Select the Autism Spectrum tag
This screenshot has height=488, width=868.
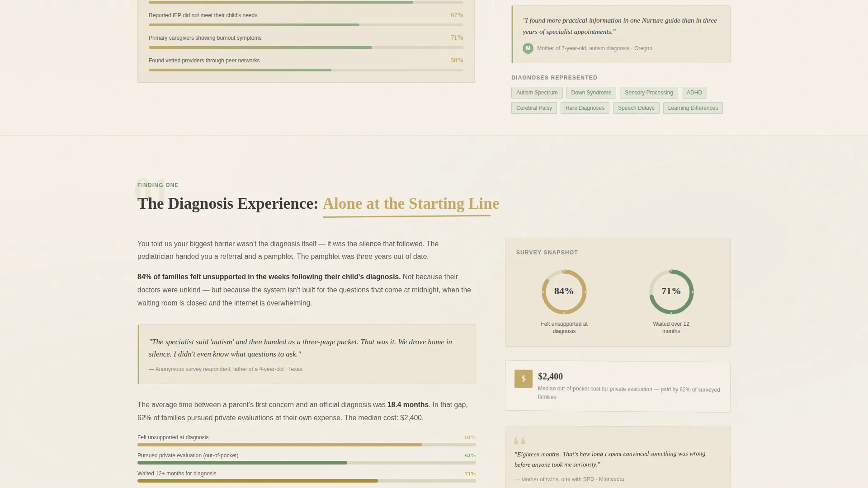click(537, 93)
